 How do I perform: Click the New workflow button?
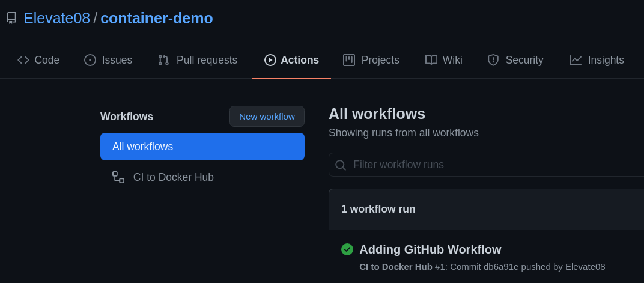coord(267,116)
